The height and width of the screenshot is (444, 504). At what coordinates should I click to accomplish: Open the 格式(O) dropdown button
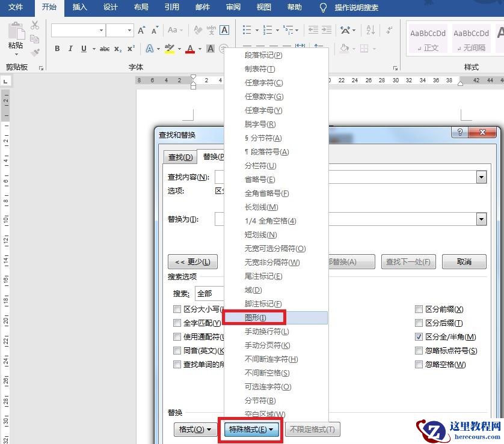point(194,430)
